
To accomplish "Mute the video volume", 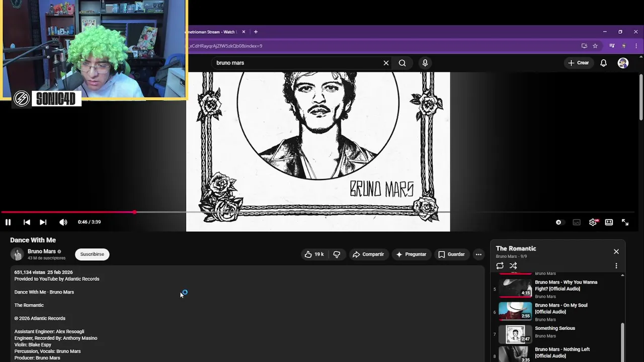I will [63, 222].
